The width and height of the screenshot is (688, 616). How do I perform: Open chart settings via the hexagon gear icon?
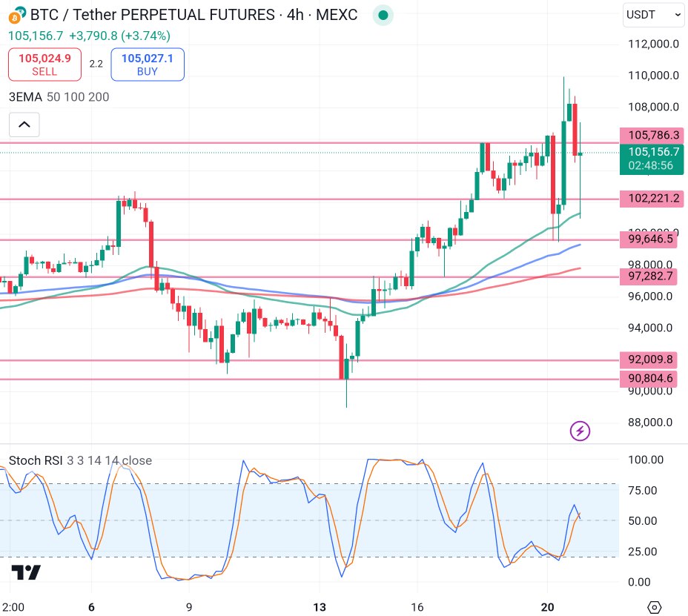point(654,607)
